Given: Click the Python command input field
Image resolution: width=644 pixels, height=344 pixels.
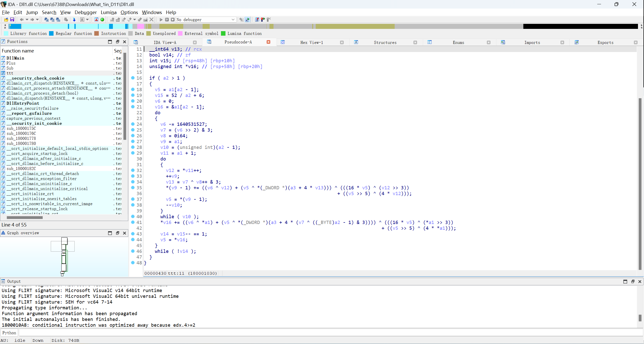Looking at the screenshot, I should click(x=331, y=333).
